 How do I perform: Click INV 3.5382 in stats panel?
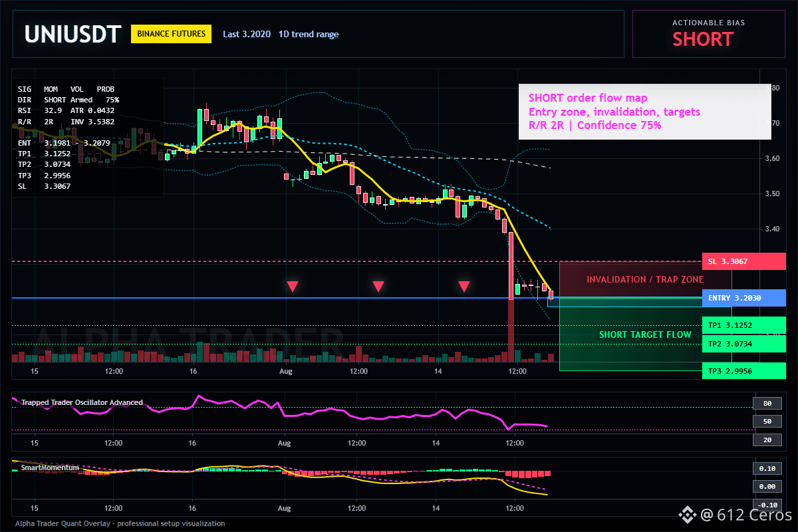(x=92, y=122)
